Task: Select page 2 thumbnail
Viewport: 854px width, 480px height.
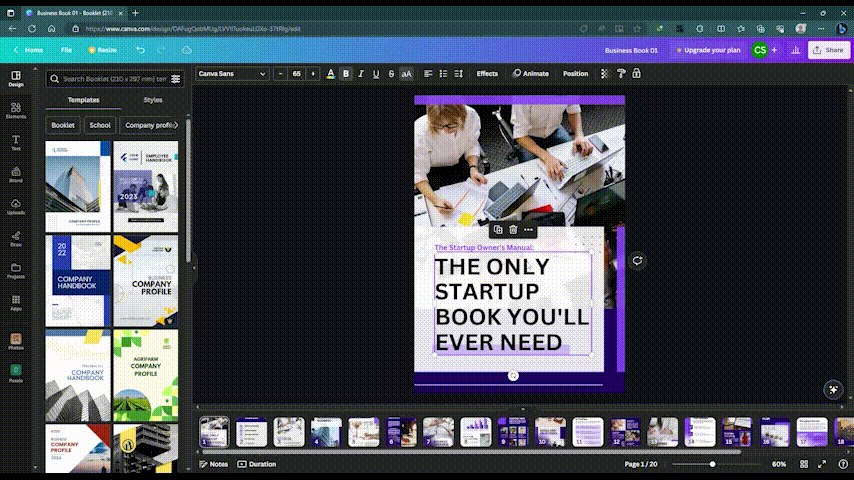Action: [252, 432]
